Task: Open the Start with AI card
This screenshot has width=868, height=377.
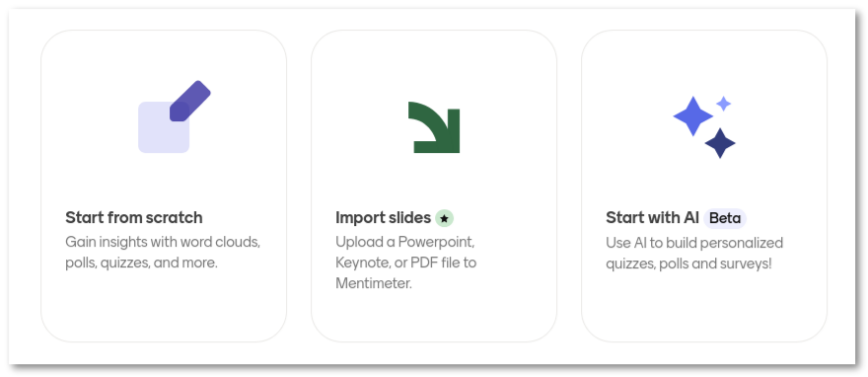Action: click(704, 186)
